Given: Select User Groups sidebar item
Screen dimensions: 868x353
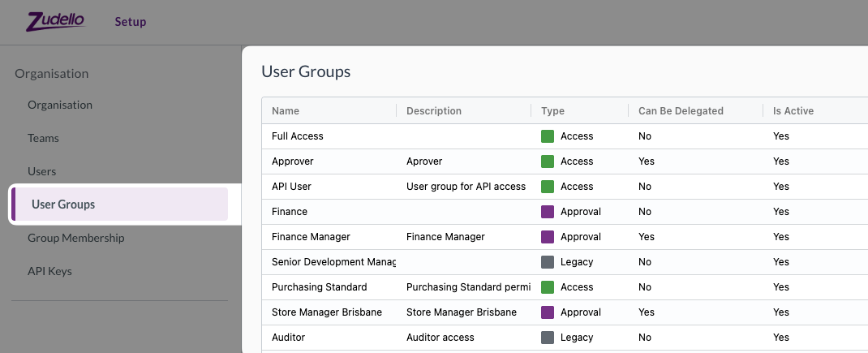Looking at the screenshot, I should pos(119,204).
